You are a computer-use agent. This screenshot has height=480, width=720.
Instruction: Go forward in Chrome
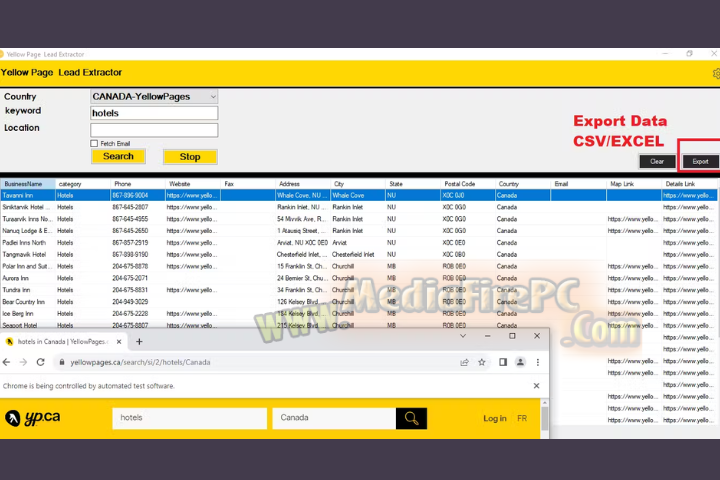coord(23,362)
